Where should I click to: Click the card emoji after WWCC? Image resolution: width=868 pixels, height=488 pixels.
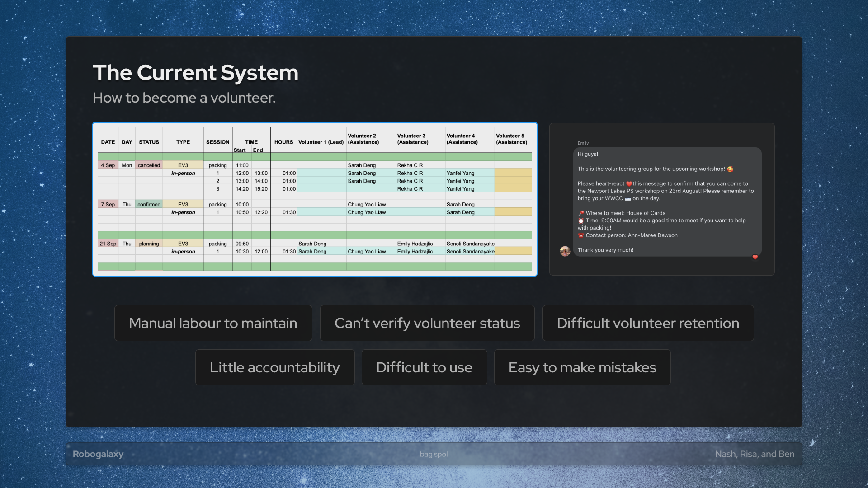(x=627, y=199)
